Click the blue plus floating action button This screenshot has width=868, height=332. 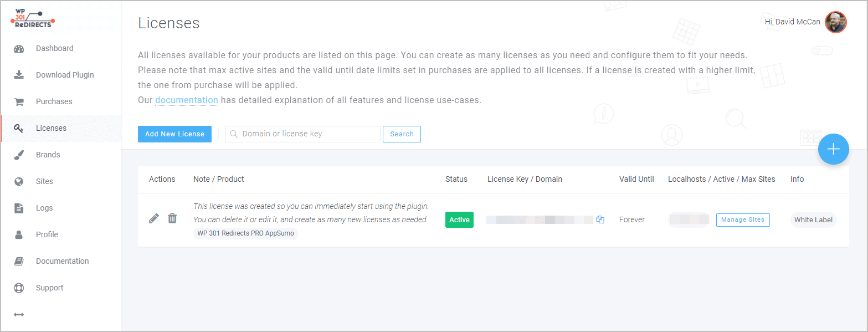[833, 149]
